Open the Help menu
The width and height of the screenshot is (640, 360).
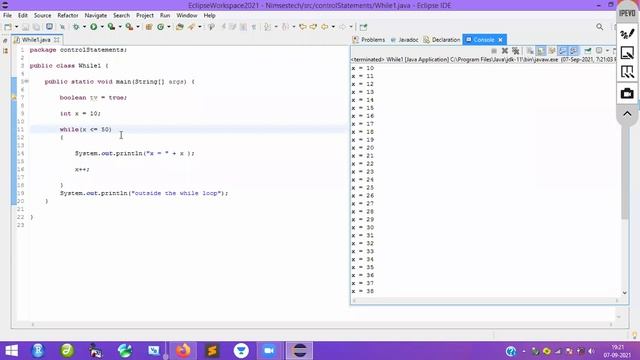(209, 16)
